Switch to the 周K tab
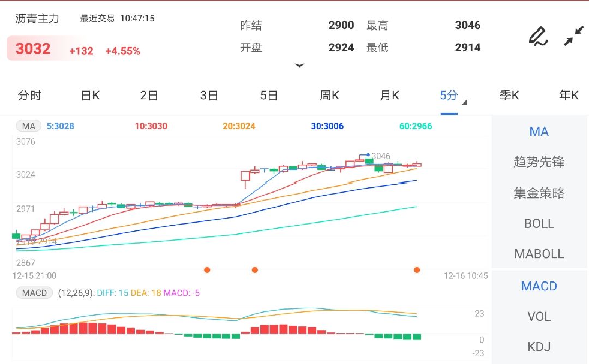Screen dimensions: 589x364 (x=329, y=95)
